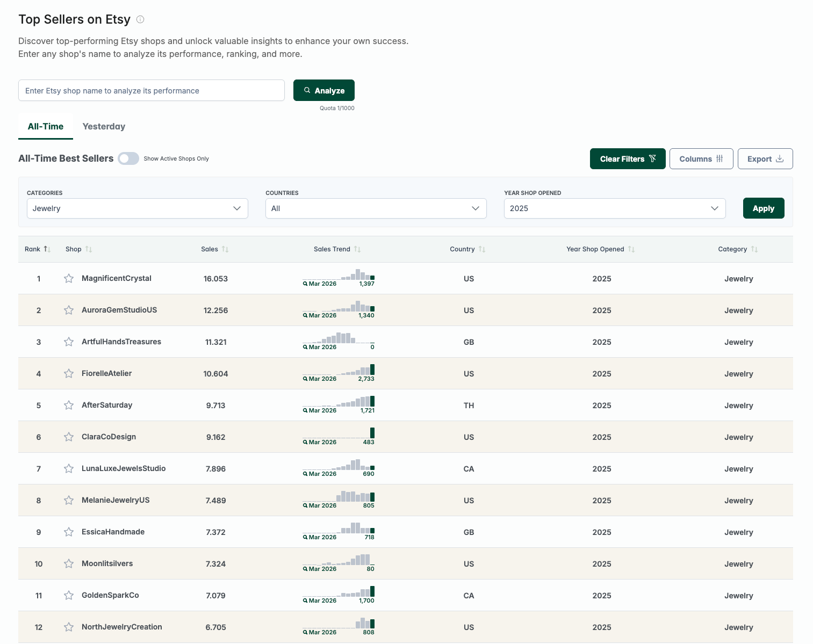Open ArtfulHandsTreasures shop name
Screen dimensions: 813x644
tap(121, 342)
